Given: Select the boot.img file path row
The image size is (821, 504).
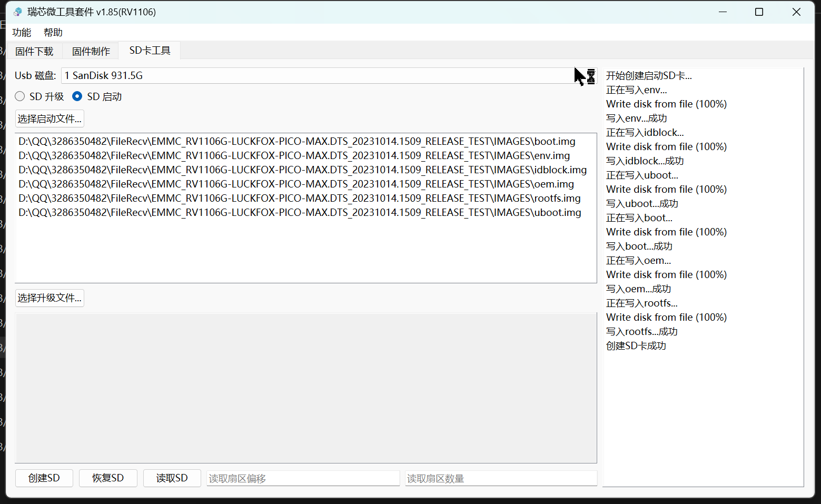Looking at the screenshot, I should (297, 142).
